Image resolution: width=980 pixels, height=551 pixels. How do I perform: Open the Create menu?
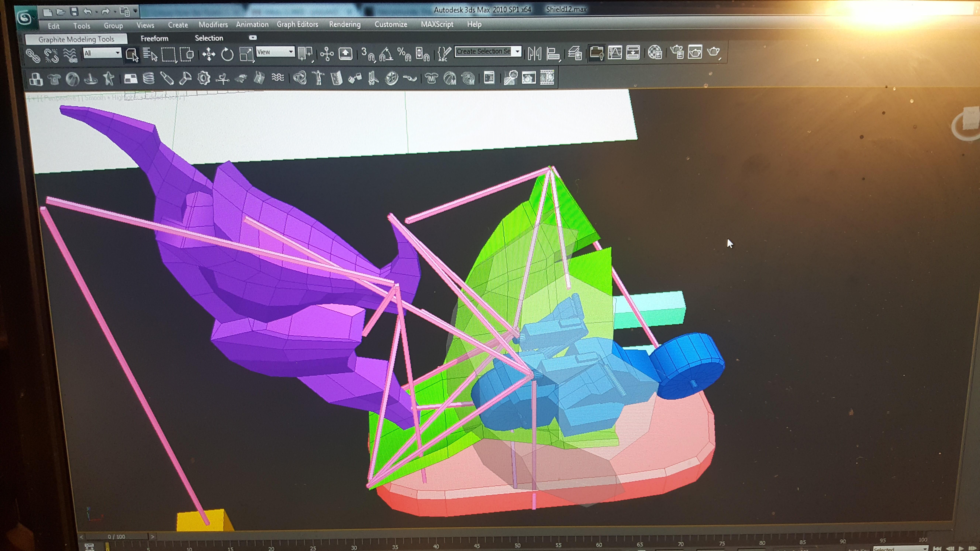178,25
